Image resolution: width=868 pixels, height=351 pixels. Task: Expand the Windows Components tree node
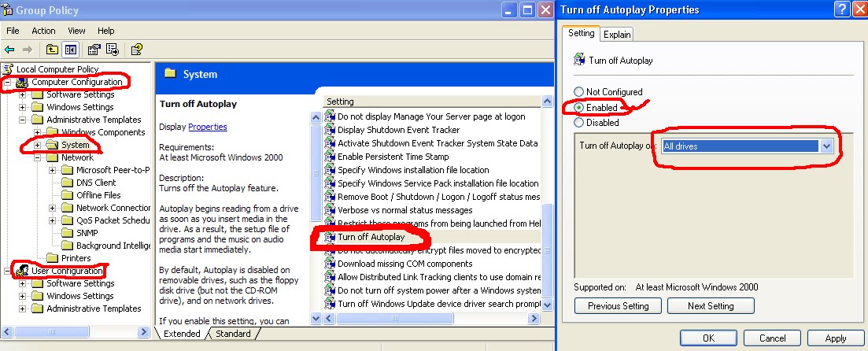(38, 132)
